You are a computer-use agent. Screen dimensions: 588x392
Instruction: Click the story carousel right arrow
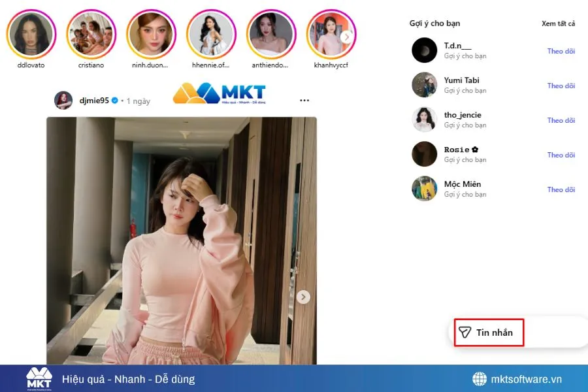click(x=346, y=36)
